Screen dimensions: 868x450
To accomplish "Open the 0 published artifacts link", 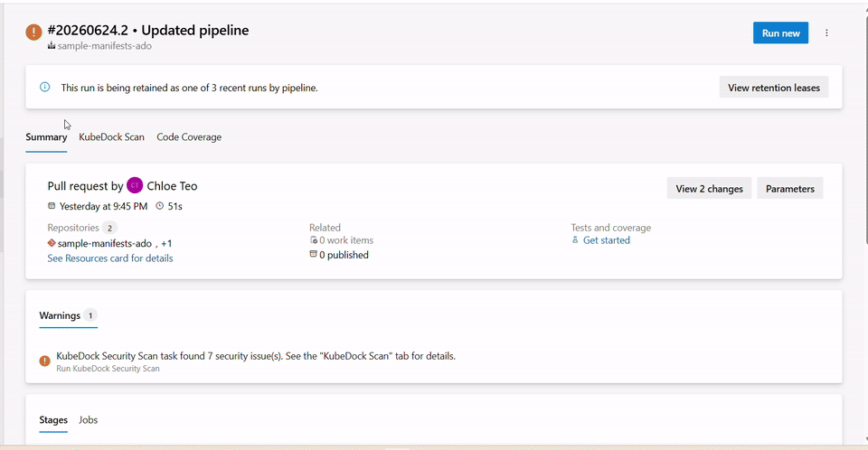I will (x=344, y=255).
